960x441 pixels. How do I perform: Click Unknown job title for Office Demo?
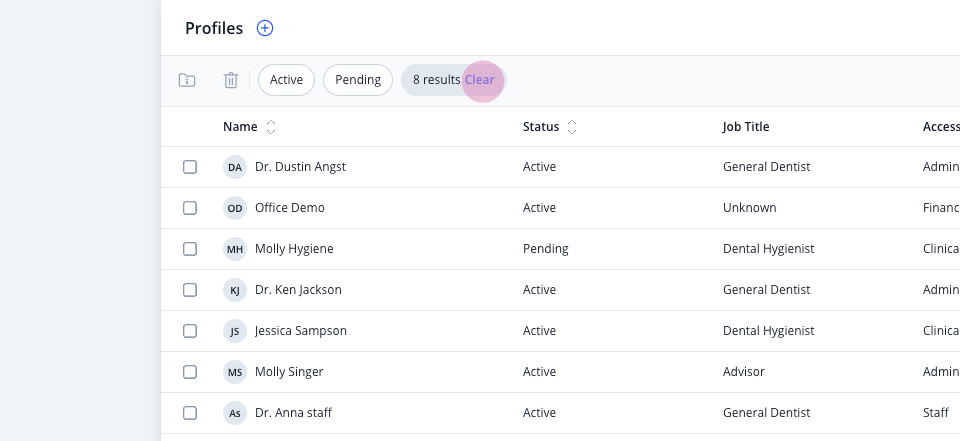pyautogui.click(x=749, y=208)
